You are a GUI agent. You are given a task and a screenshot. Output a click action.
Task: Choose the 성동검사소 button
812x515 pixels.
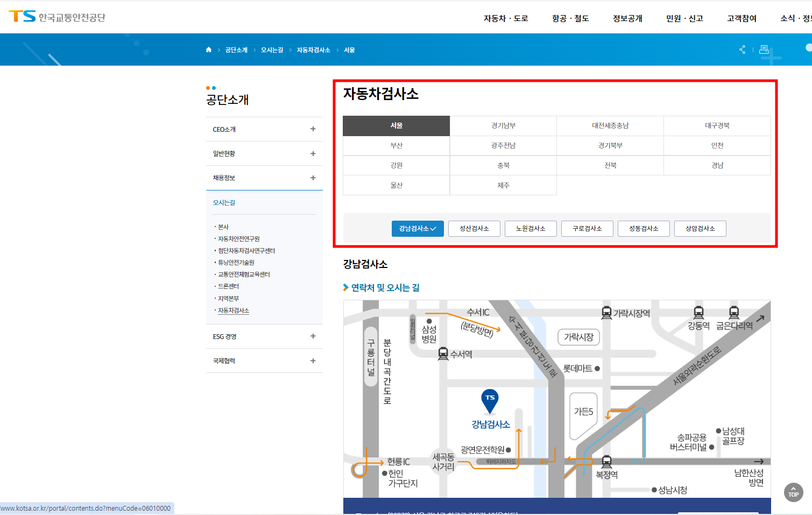point(644,229)
